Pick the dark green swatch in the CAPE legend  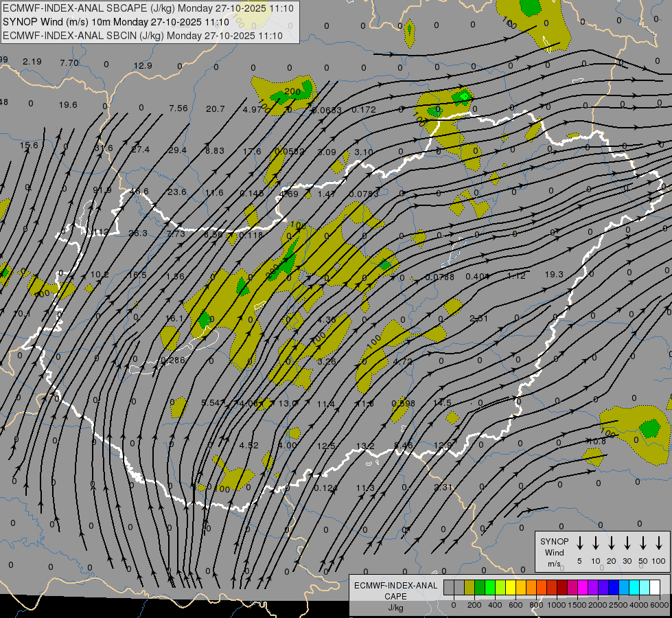tap(480, 588)
